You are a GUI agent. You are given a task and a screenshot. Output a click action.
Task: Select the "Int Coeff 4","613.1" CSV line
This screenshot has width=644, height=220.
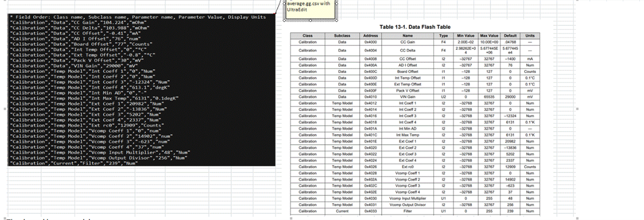tap(91, 87)
